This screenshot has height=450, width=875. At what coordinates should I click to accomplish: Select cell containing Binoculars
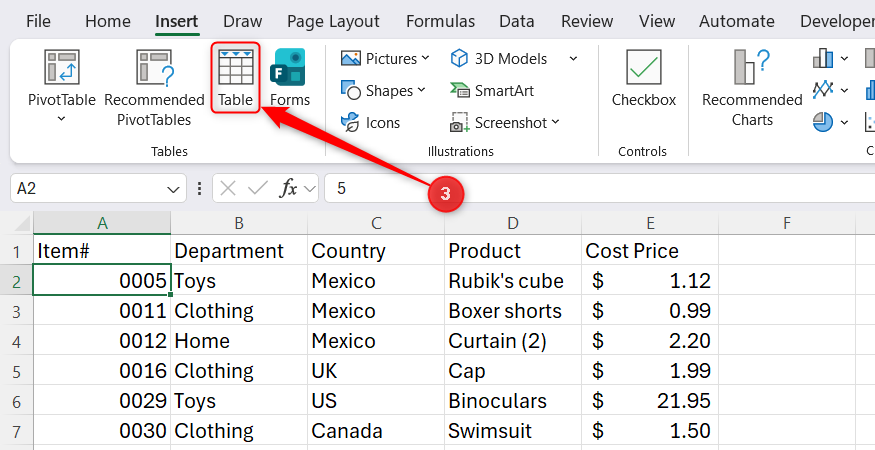513,401
